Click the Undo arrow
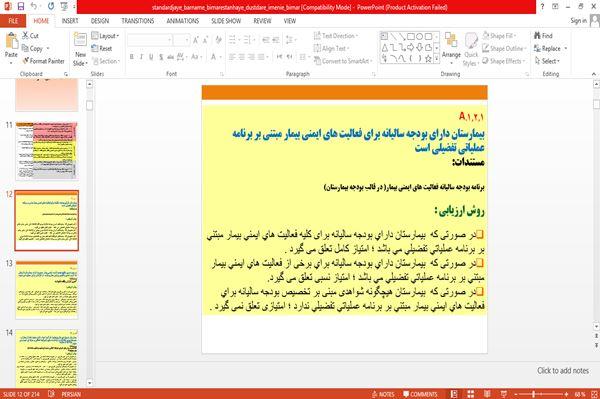Viewport: 600px width, 399px height. click(x=34, y=7)
